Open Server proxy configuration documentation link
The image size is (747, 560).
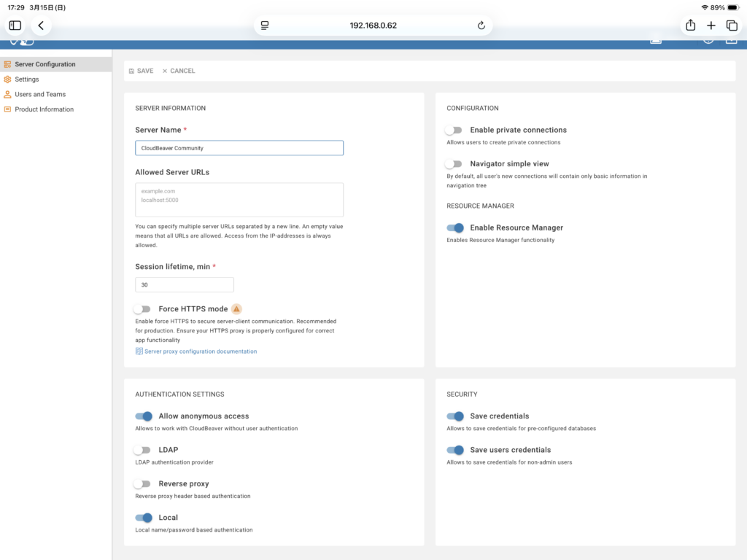pyautogui.click(x=201, y=351)
